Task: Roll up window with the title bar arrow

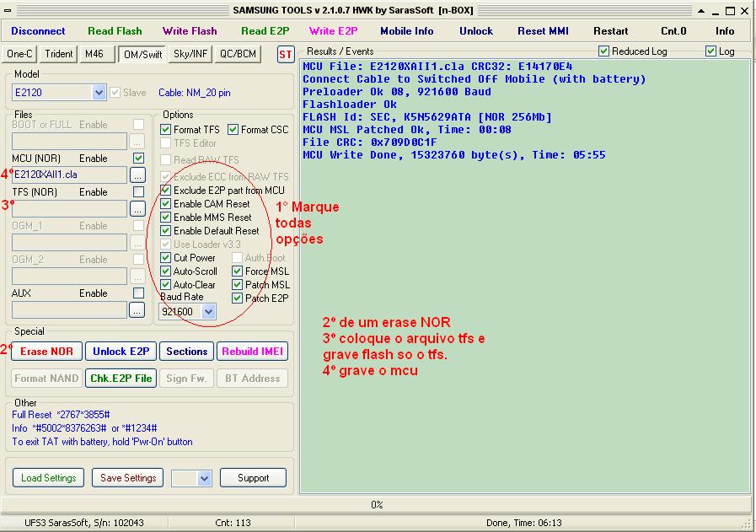Action: 701,11
